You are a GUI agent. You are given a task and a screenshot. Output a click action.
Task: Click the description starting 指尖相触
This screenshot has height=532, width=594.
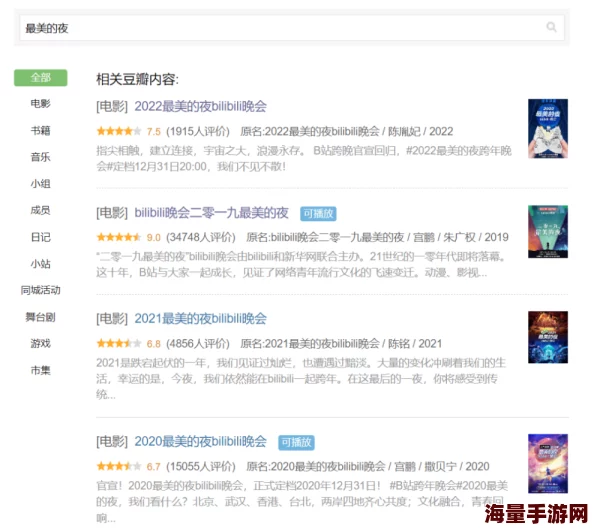tap(304, 158)
